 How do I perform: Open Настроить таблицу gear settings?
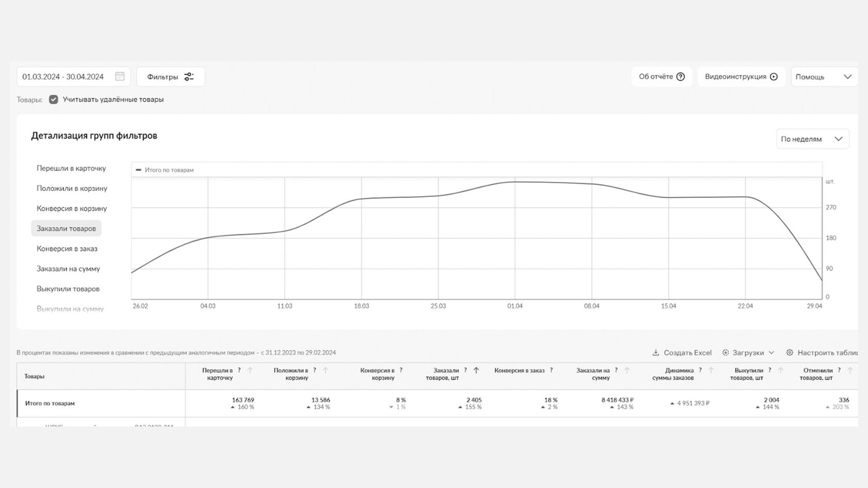[789, 353]
